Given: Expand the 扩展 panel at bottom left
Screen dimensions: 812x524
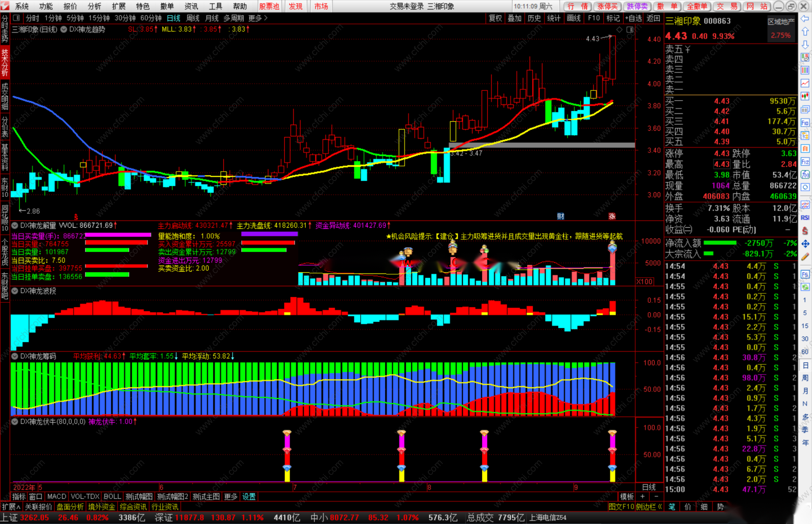Looking at the screenshot, I should pyautogui.click(x=11, y=507).
